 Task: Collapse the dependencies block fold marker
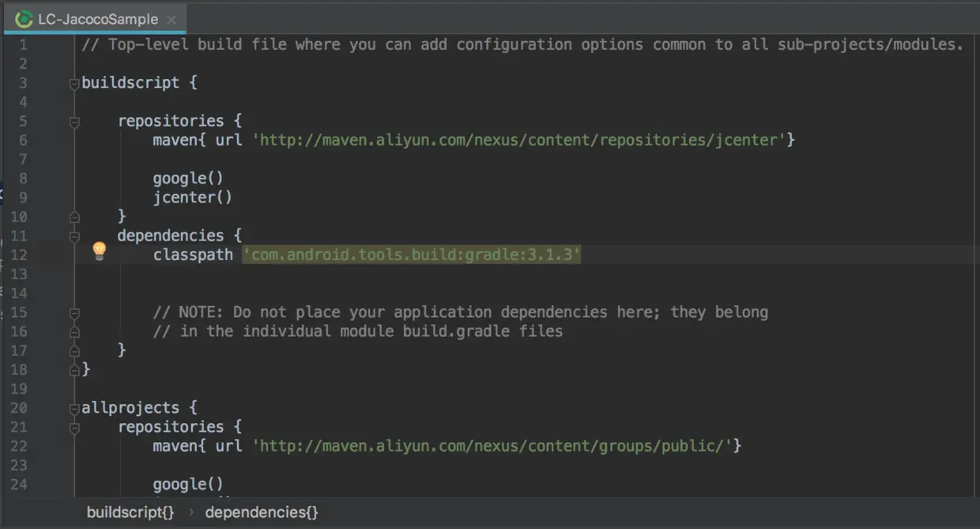[x=74, y=236]
